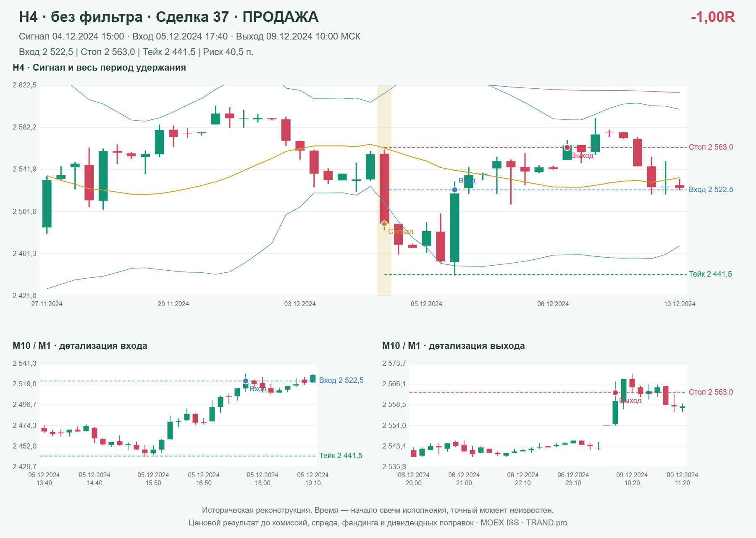Select the blue entry dot in entry detail chart

(x=246, y=381)
